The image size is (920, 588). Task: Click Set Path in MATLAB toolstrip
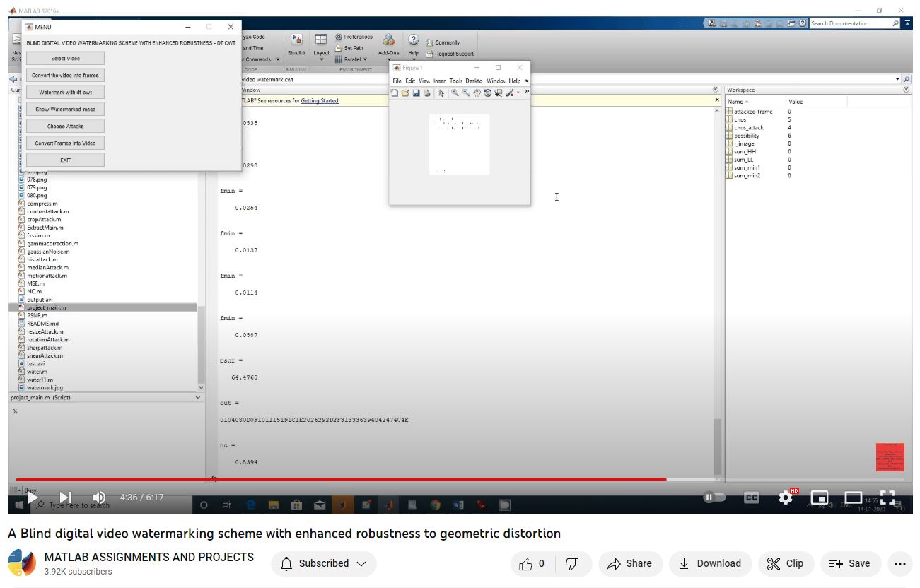click(349, 48)
